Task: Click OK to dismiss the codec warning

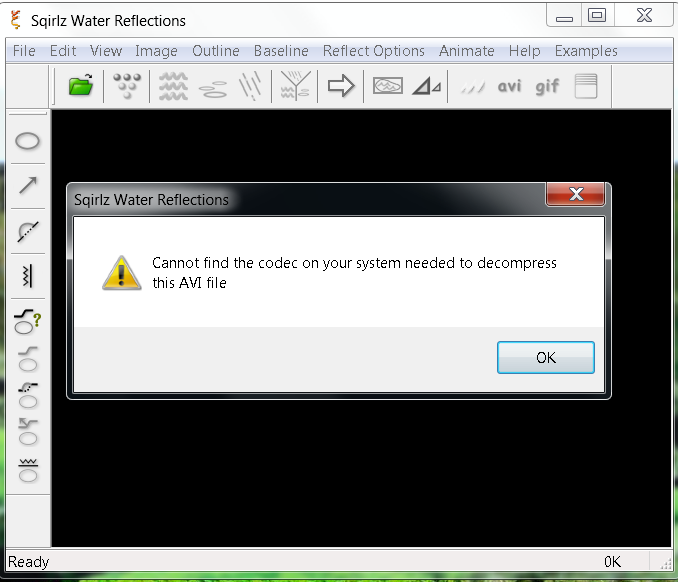Action: point(546,358)
